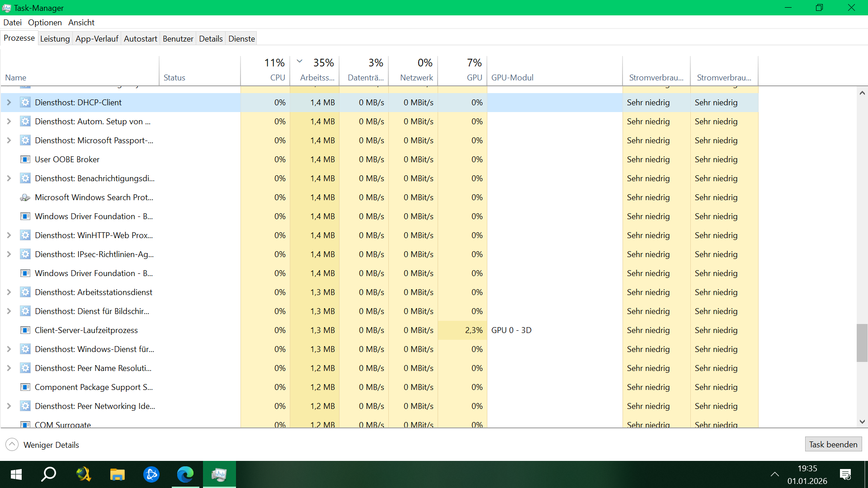Open the Optionen menu
868x488 pixels.
point(45,23)
